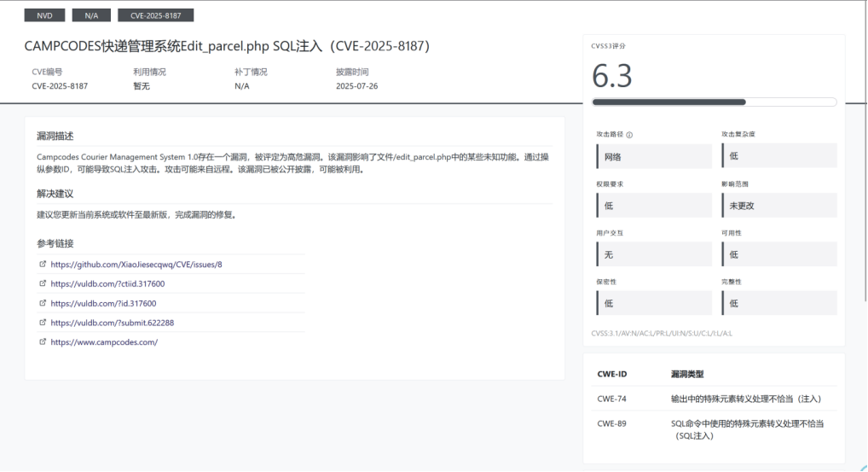Image resolution: width=868 pixels, height=472 pixels.
Task: Click the SQL命令中使用的特殊元素 description
Action: (x=747, y=430)
